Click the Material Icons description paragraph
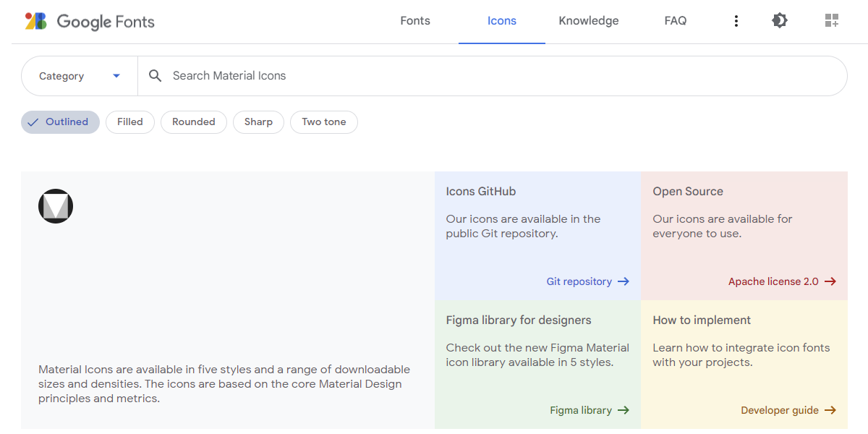The width and height of the screenshot is (868, 434). (x=224, y=384)
